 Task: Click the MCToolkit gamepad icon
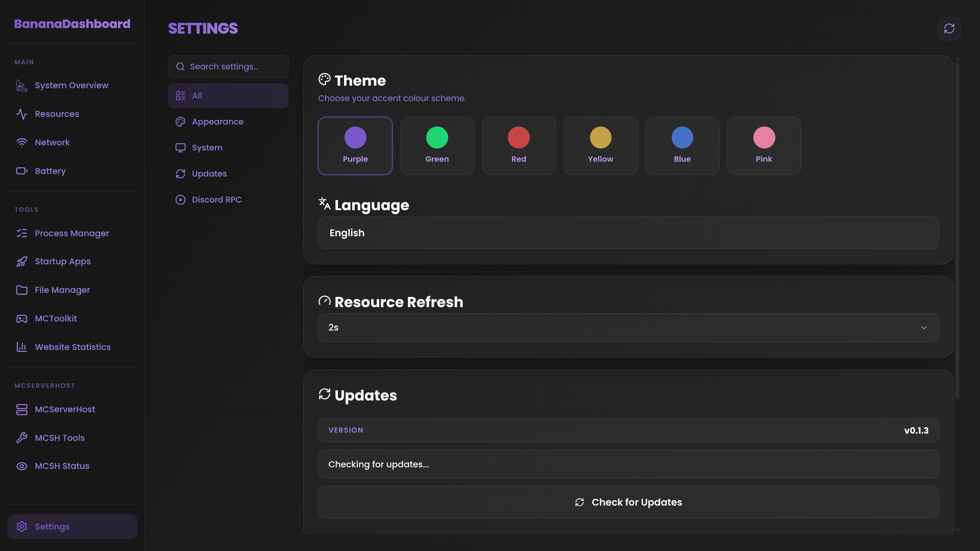21,318
